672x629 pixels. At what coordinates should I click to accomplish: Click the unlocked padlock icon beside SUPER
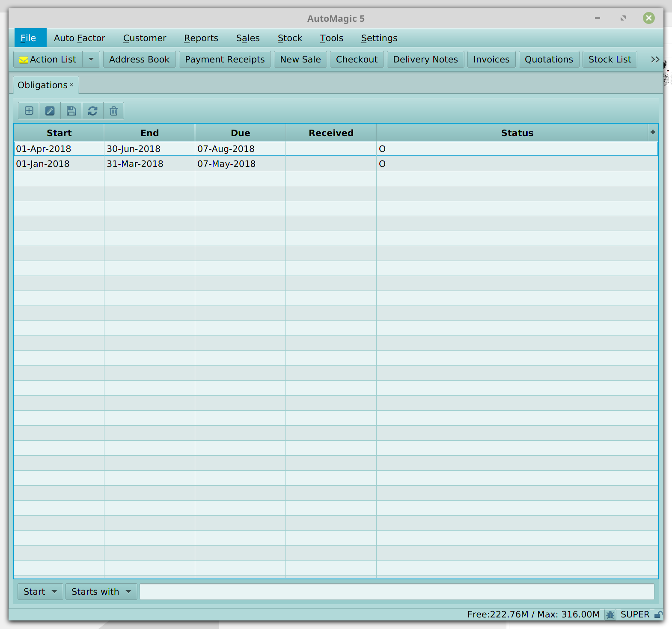658,615
